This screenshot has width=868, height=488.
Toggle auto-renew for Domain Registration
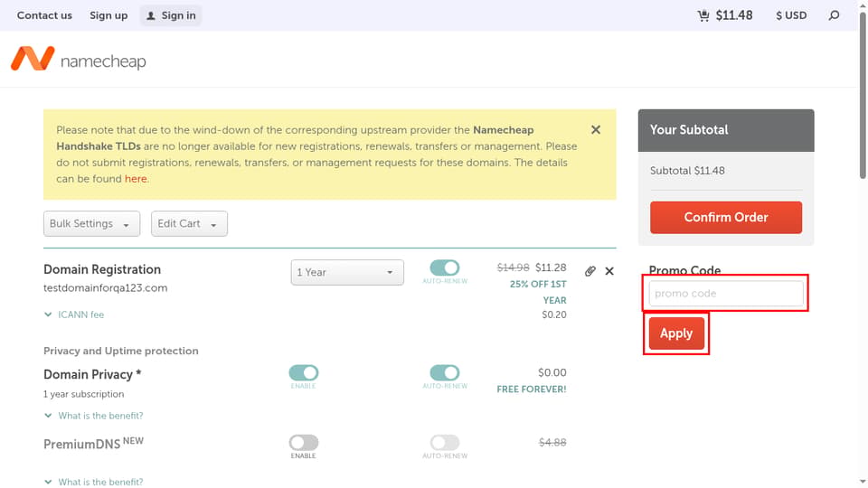tap(445, 267)
